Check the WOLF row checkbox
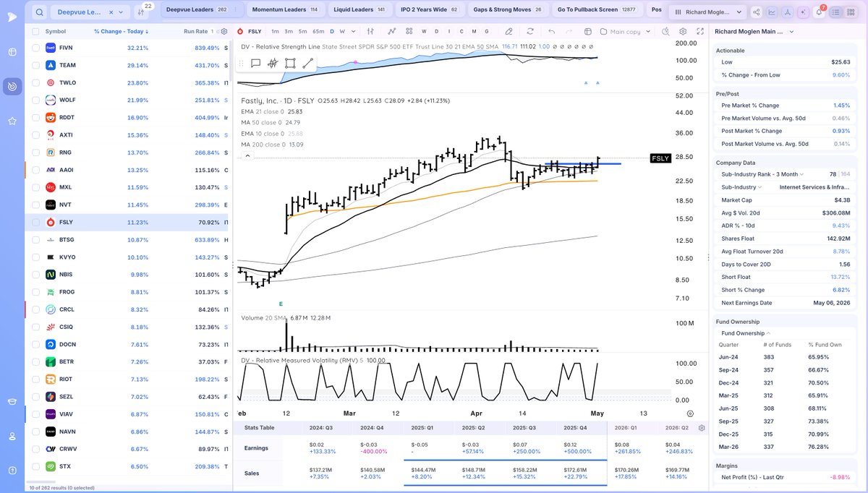 [x=35, y=100]
